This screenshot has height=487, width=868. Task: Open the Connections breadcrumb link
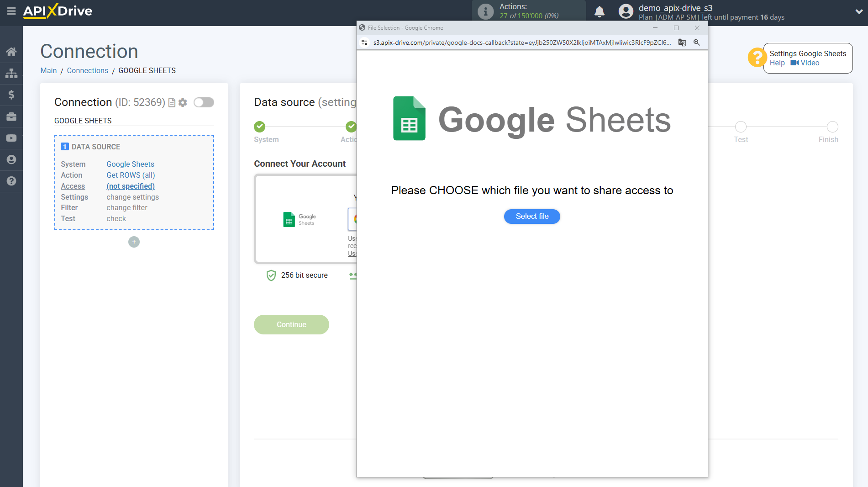[x=87, y=70]
